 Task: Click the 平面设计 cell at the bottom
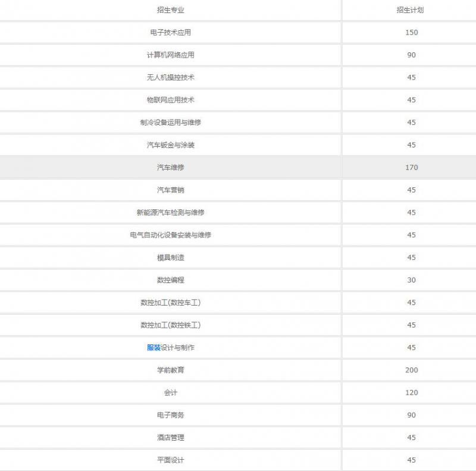click(171, 460)
